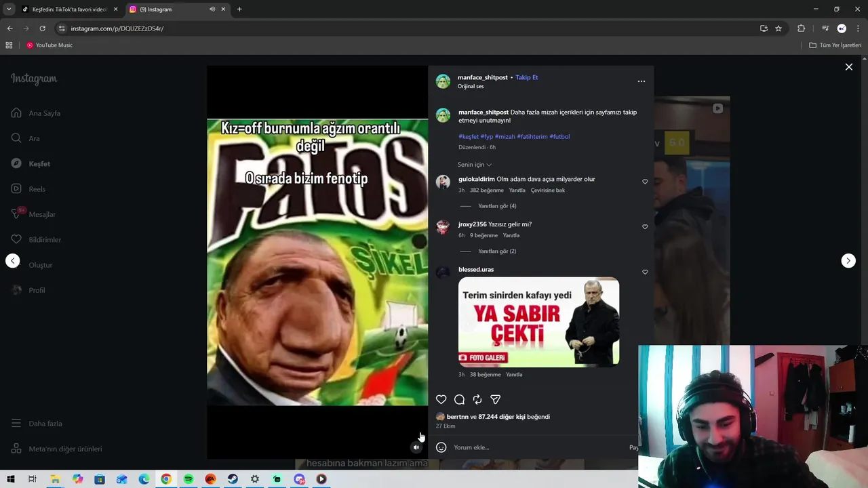
Task: Open Reels in the sidebar
Action: pos(28,189)
